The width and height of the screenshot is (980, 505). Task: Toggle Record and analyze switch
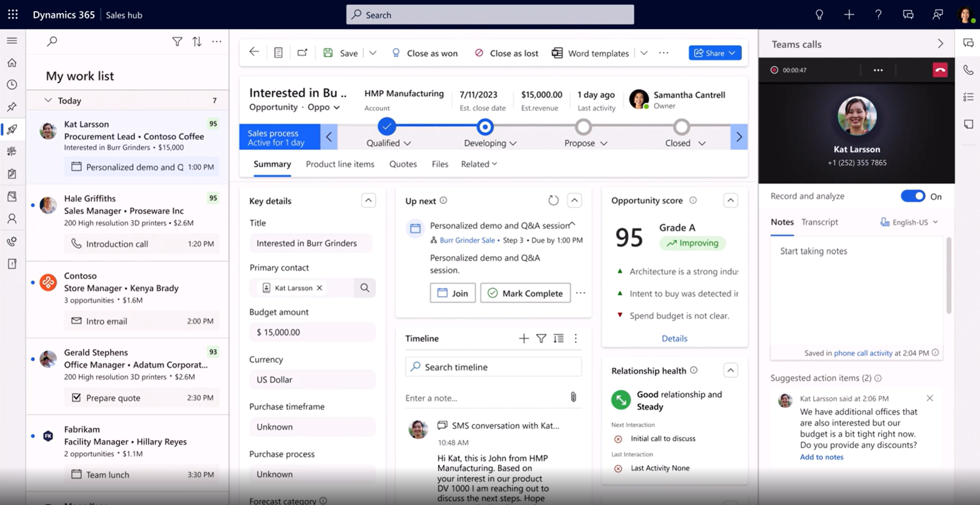point(913,196)
